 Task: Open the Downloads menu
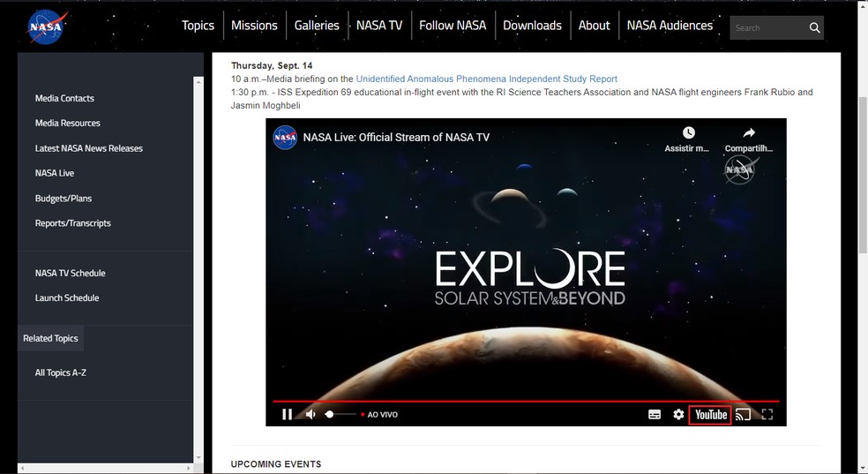(532, 26)
